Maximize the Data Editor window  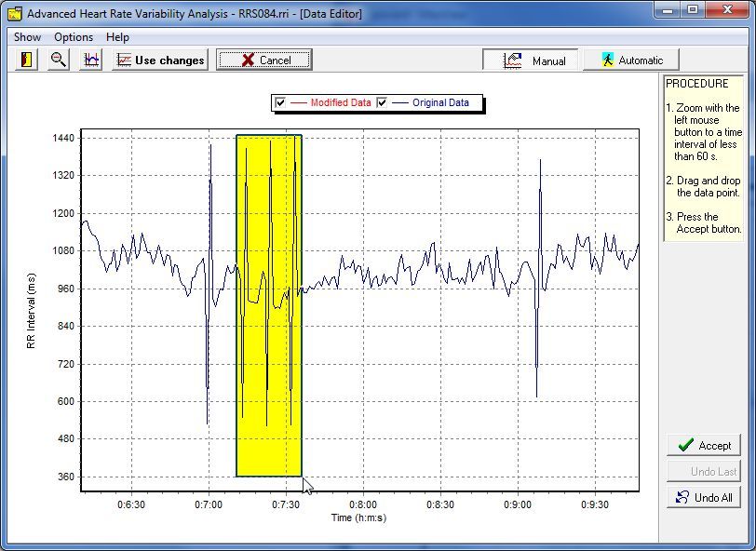click(x=693, y=11)
